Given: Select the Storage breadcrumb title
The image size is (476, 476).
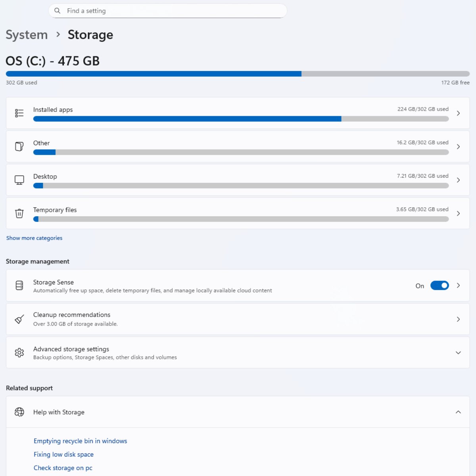Looking at the screenshot, I should tap(90, 35).
